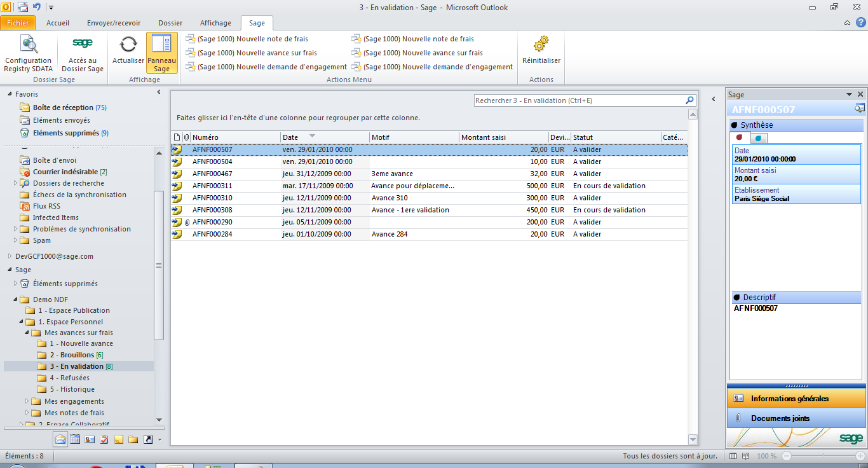
Task: Open Calendar from the navigation icons
Action: click(75, 439)
